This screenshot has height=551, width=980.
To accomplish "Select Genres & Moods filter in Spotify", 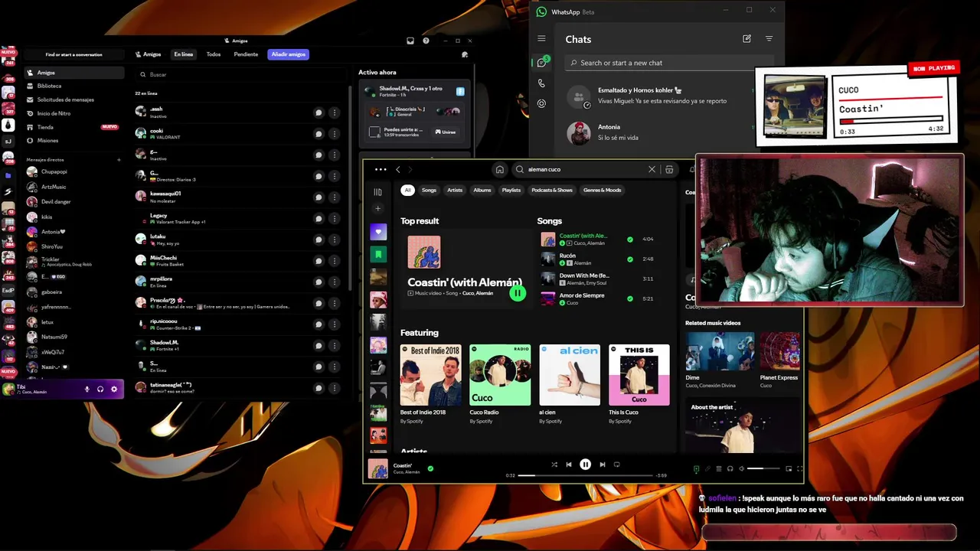I will (603, 190).
